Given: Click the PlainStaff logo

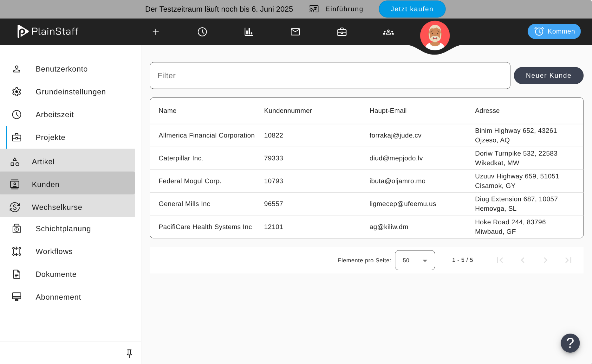Looking at the screenshot, I should (48, 31).
